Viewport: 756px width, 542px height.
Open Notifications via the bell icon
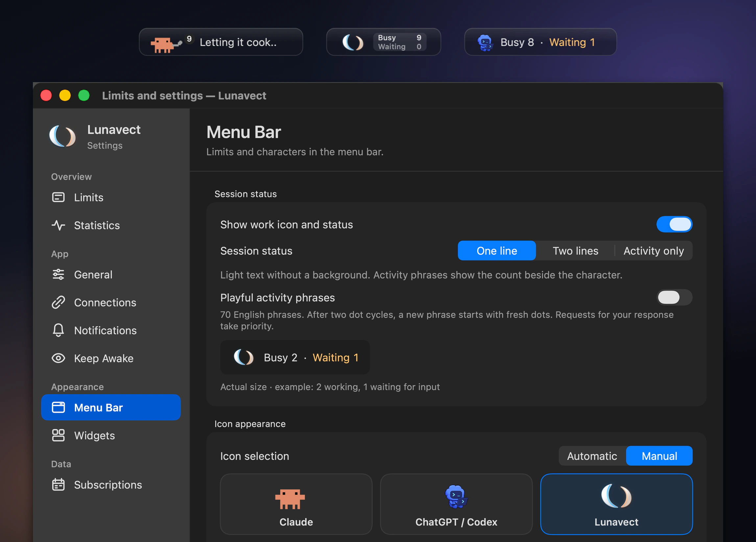(x=58, y=330)
